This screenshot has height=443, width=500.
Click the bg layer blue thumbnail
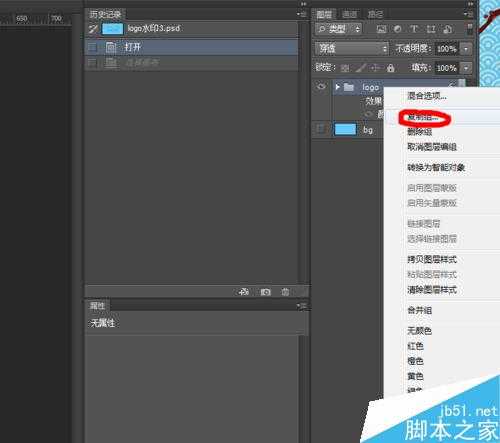(345, 129)
